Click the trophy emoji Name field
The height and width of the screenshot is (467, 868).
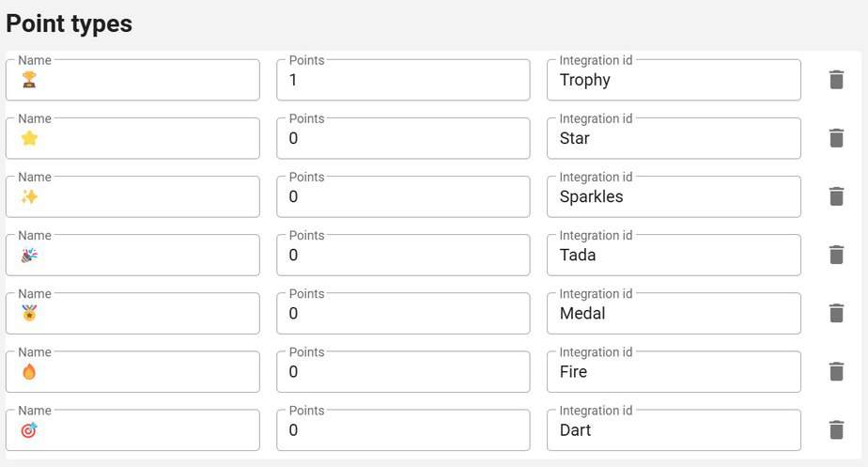pyautogui.click(x=132, y=80)
